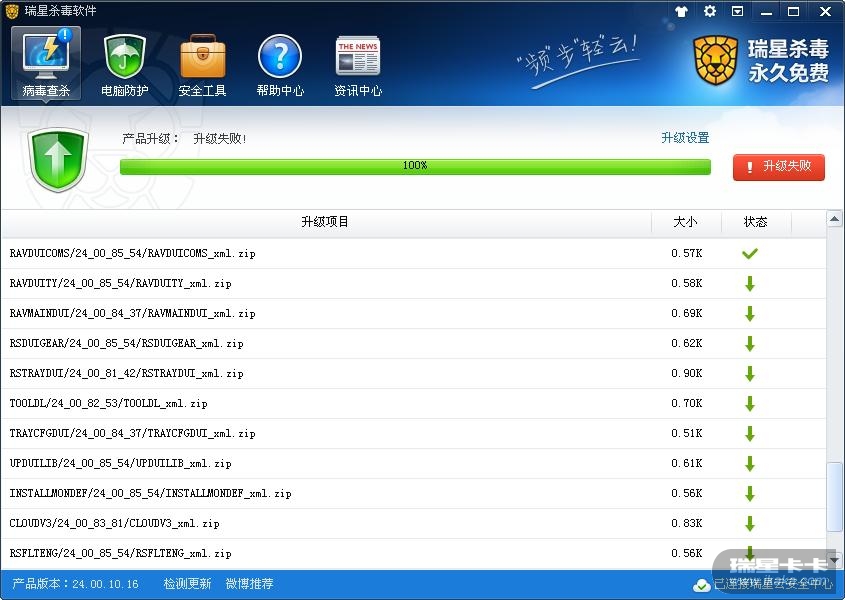
Task: Select the RAVMAINDUI_xml.zip row
Action: pyautogui.click(x=413, y=314)
